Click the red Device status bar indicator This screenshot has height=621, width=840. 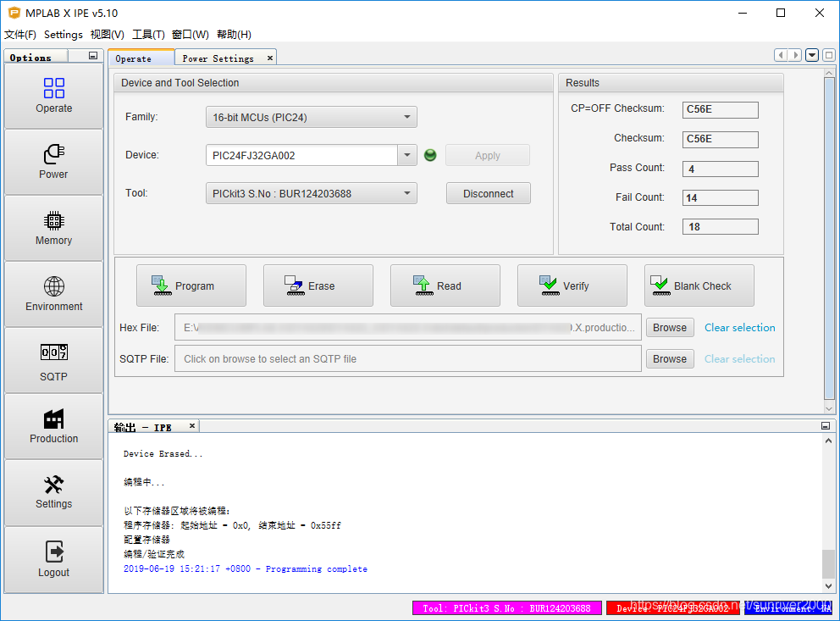(673, 608)
